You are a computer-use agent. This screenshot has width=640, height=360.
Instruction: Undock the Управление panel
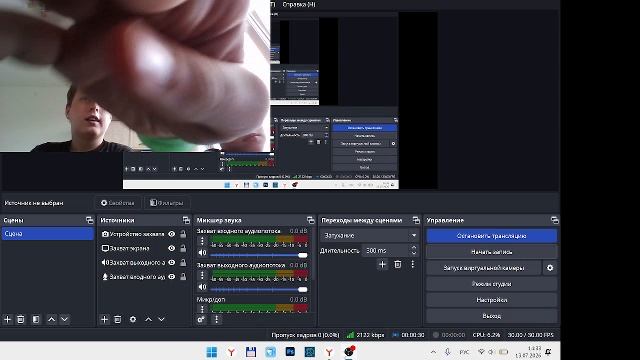click(x=554, y=220)
